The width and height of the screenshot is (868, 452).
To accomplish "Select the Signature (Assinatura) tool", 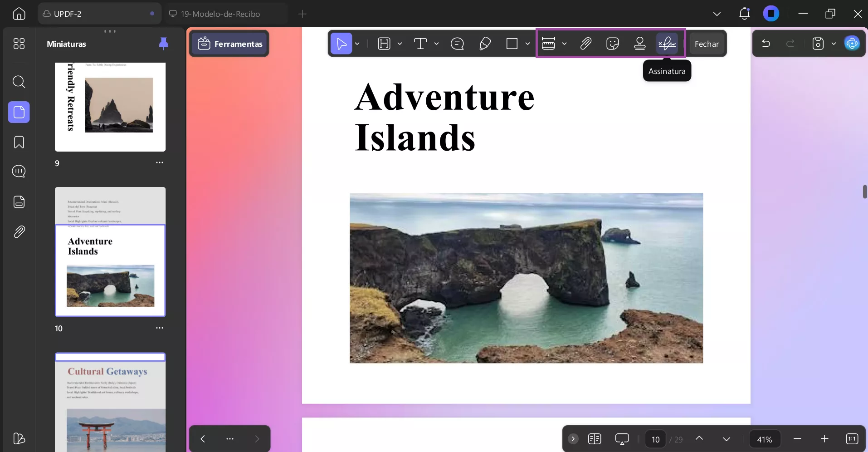I will click(x=667, y=44).
